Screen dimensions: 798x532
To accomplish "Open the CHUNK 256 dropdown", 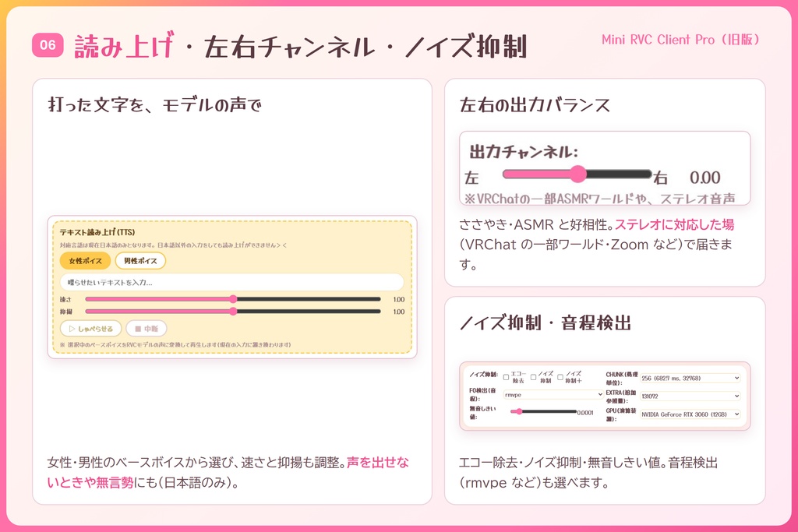I will point(690,379).
